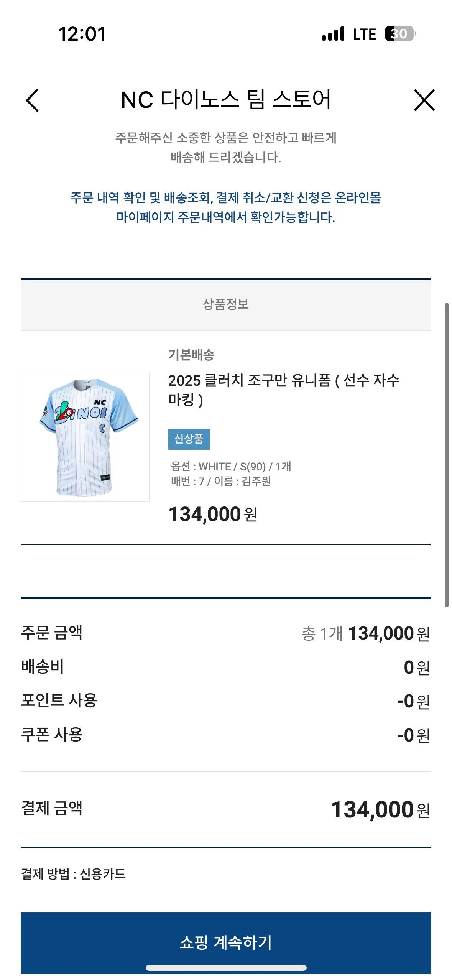Tap the home indicator bar
The width and height of the screenshot is (452, 980).
226,968
